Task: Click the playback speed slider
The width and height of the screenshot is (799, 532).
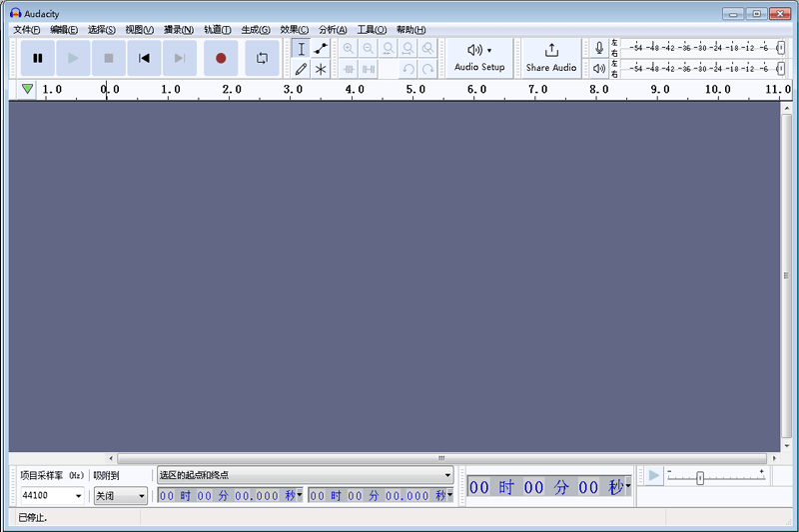Action: [700, 478]
